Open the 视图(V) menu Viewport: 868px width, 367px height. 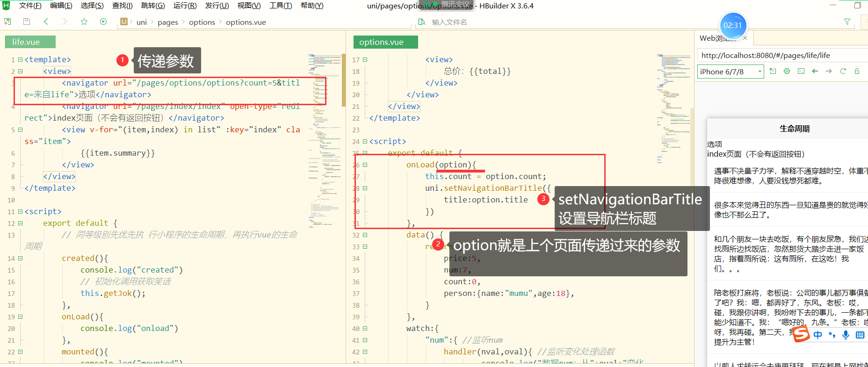coord(249,6)
